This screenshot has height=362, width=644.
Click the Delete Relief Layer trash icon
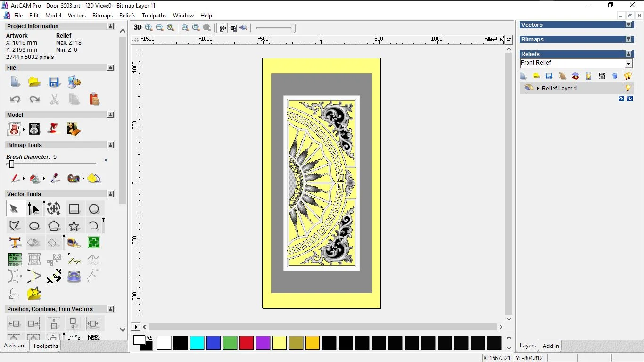[614, 76]
